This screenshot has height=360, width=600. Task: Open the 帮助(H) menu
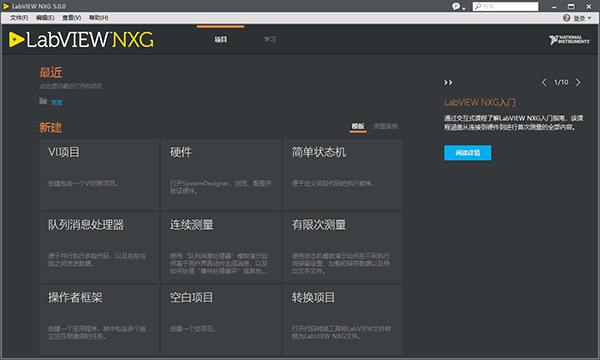coord(99,18)
